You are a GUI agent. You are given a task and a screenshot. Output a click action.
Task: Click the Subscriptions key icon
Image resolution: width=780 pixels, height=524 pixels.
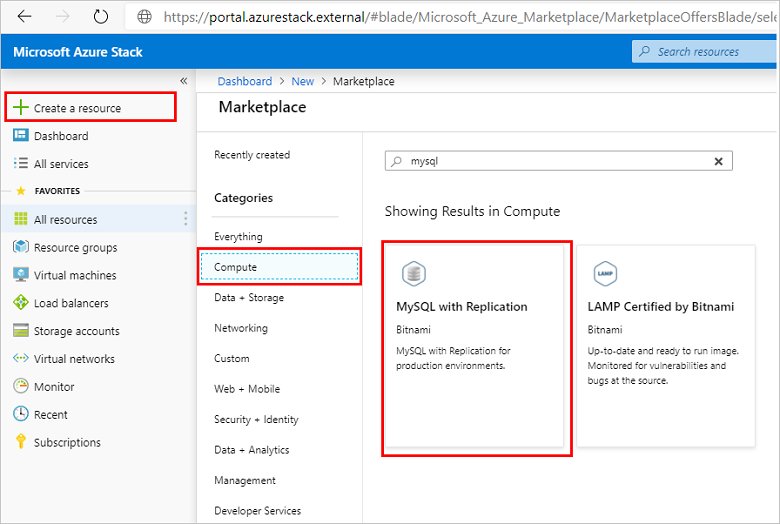[x=21, y=442]
